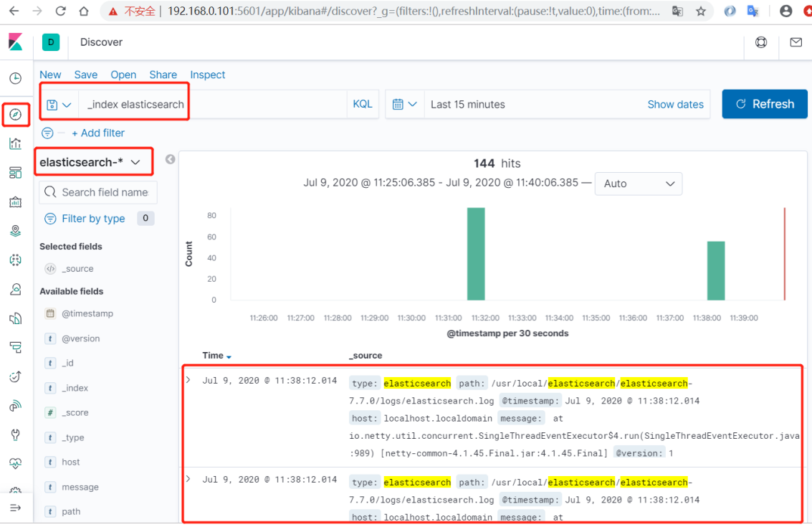Viewport: 812px width, 527px height.
Task: Open the help lifebuoy icon
Action: click(760, 42)
